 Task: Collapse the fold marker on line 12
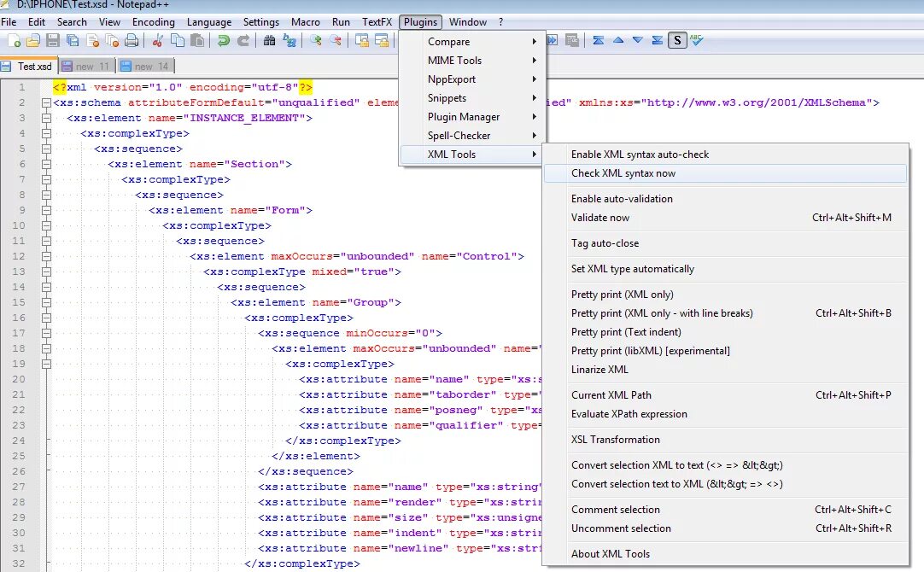pyautogui.click(x=47, y=257)
